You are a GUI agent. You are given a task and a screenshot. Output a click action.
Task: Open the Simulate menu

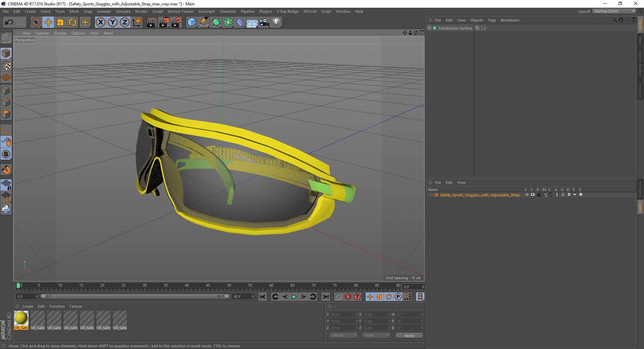pyautogui.click(x=123, y=11)
